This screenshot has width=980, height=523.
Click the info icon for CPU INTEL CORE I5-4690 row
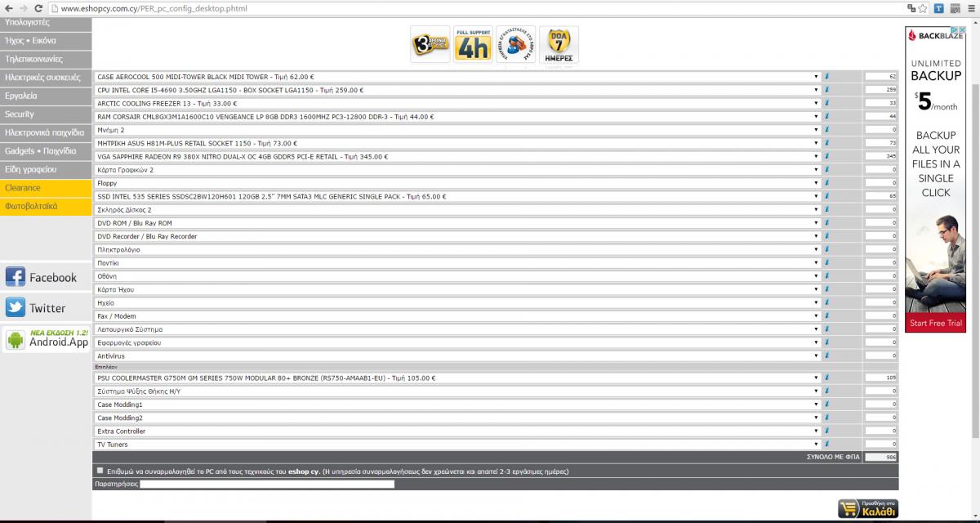point(826,90)
